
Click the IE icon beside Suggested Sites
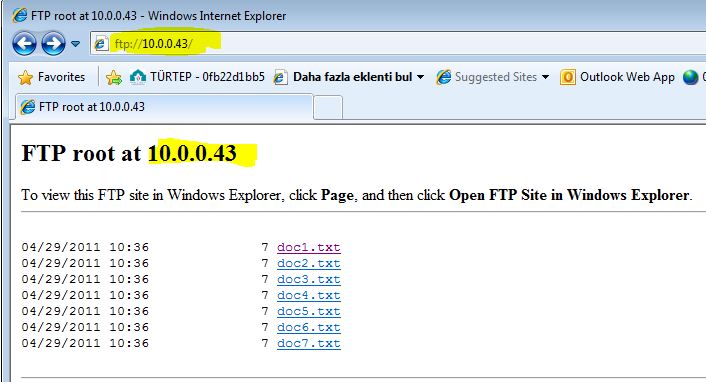click(444, 77)
